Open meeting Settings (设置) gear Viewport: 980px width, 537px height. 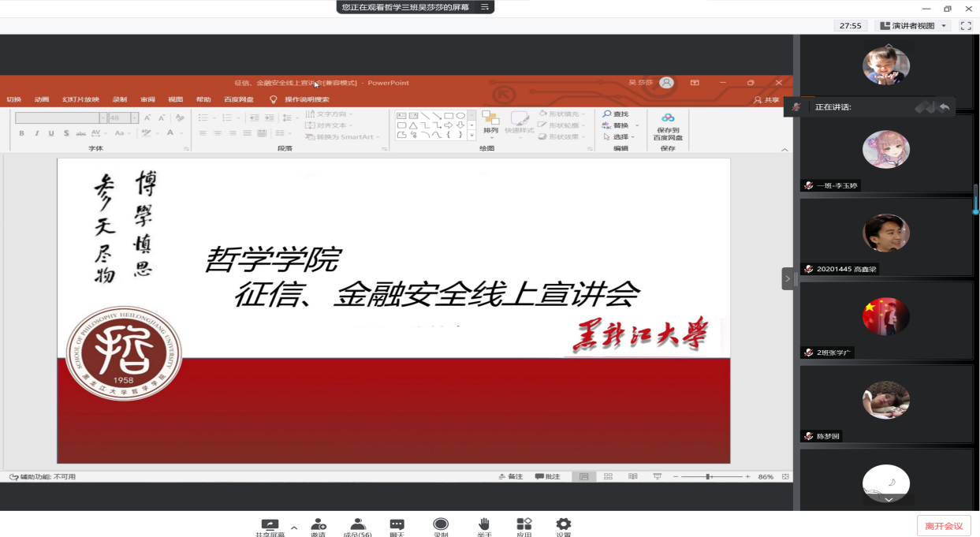click(563, 525)
